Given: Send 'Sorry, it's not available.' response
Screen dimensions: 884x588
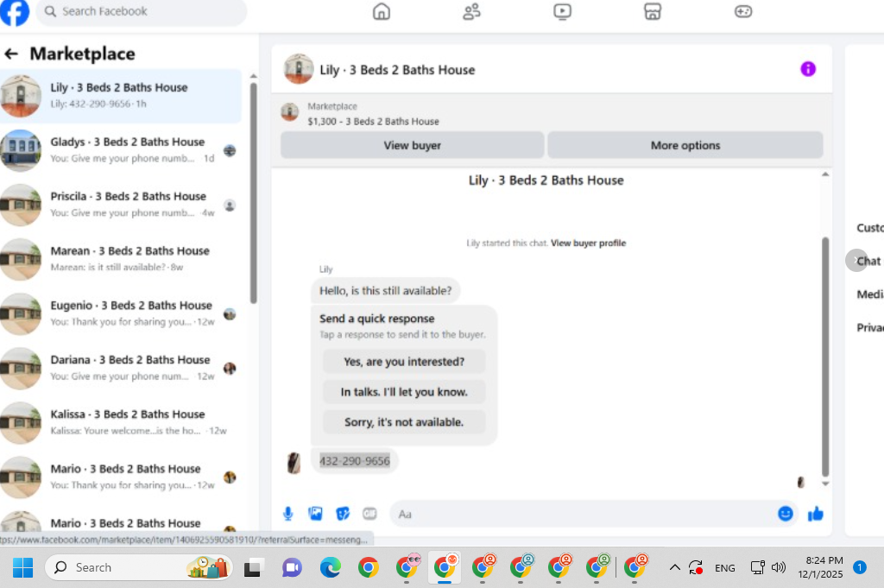Looking at the screenshot, I should [404, 422].
